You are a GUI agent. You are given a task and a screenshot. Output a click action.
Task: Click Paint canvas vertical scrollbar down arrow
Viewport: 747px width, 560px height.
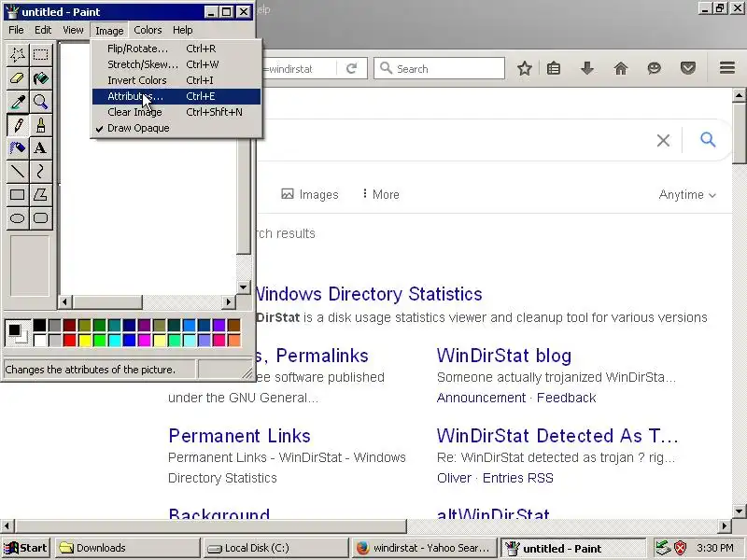244,287
